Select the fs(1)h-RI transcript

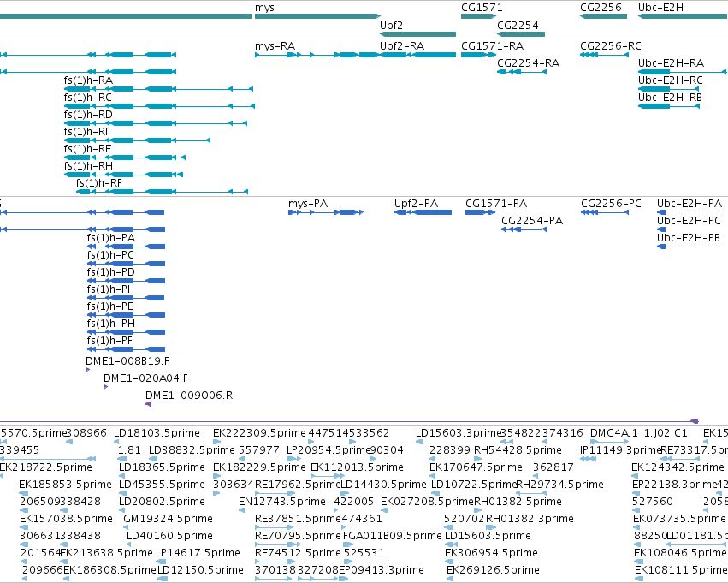tap(137, 140)
